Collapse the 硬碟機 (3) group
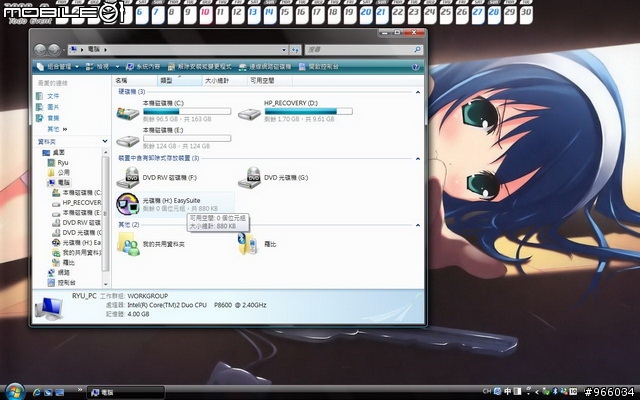Screen dimensions: 640x400 point(418,92)
